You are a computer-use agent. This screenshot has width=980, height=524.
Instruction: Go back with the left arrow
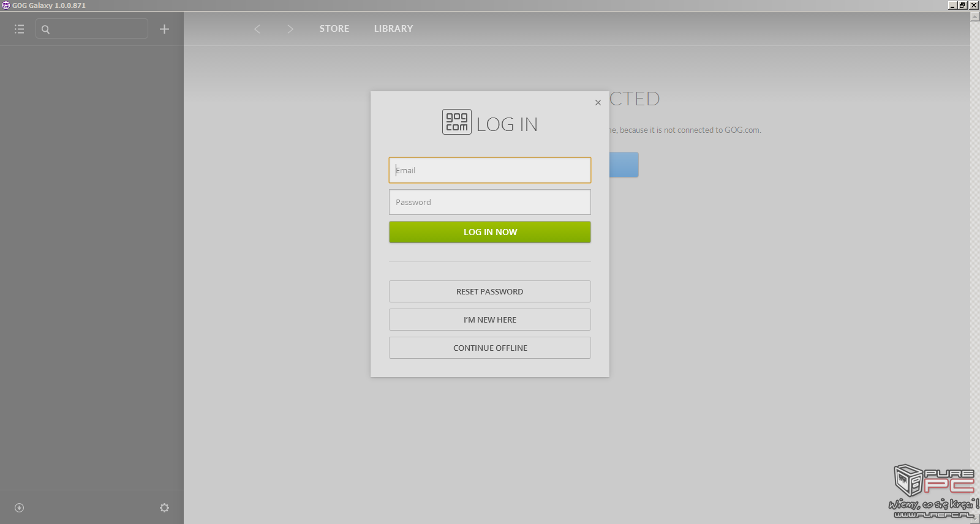(x=257, y=29)
